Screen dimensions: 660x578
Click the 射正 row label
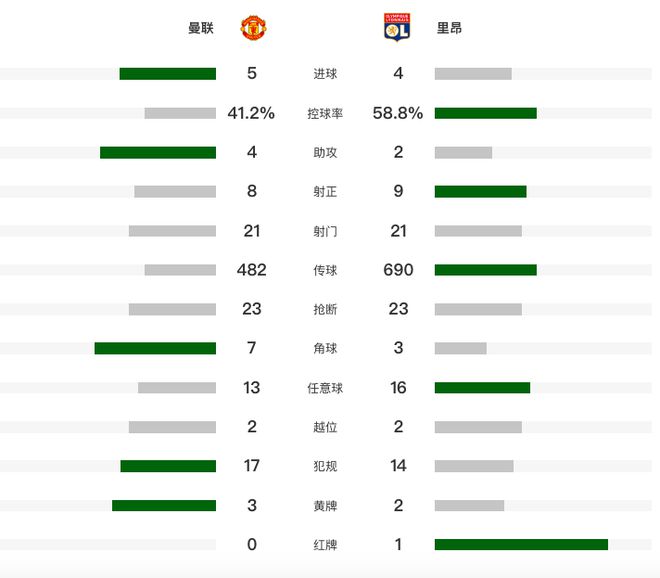pyautogui.click(x=325, y=192)
